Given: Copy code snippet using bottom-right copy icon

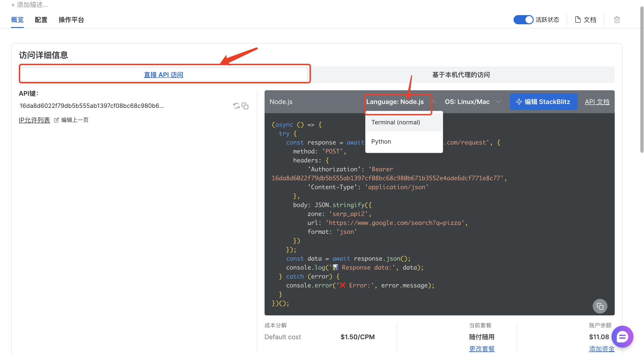Looking at the screenshot, I should (600, 306).
